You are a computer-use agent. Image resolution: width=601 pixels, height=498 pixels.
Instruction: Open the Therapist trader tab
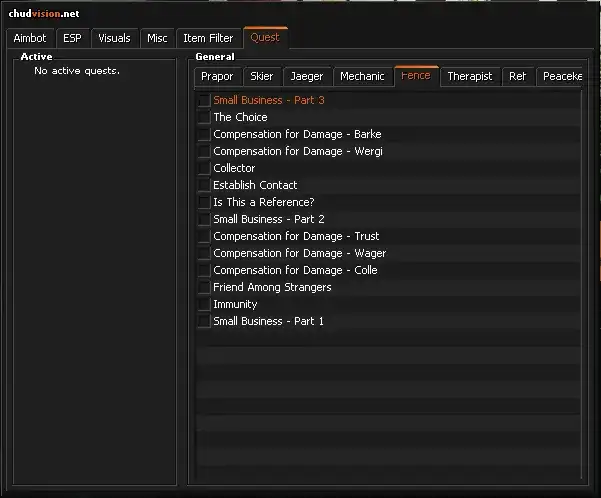(469, 76)
